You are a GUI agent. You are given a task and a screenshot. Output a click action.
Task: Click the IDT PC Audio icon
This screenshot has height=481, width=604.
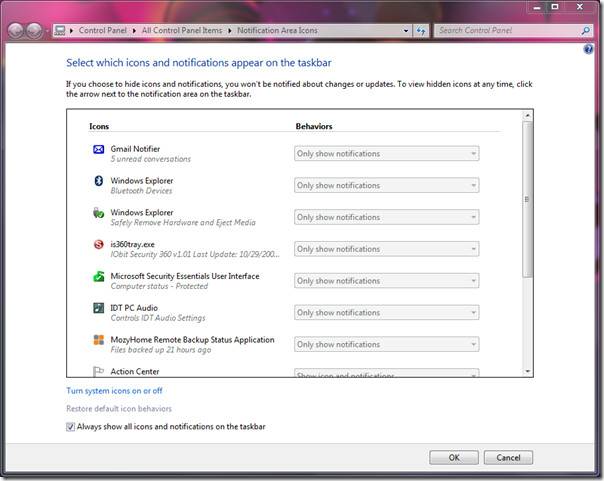(99, 308)
